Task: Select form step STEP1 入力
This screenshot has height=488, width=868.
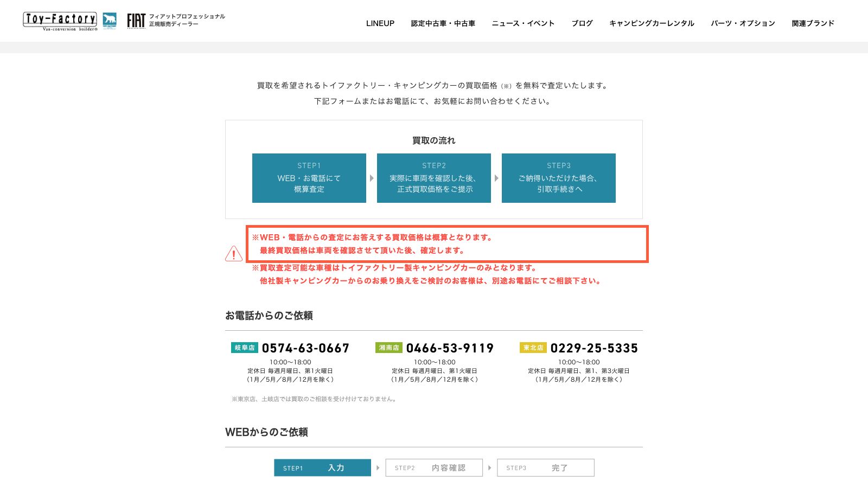Action: 322,467
